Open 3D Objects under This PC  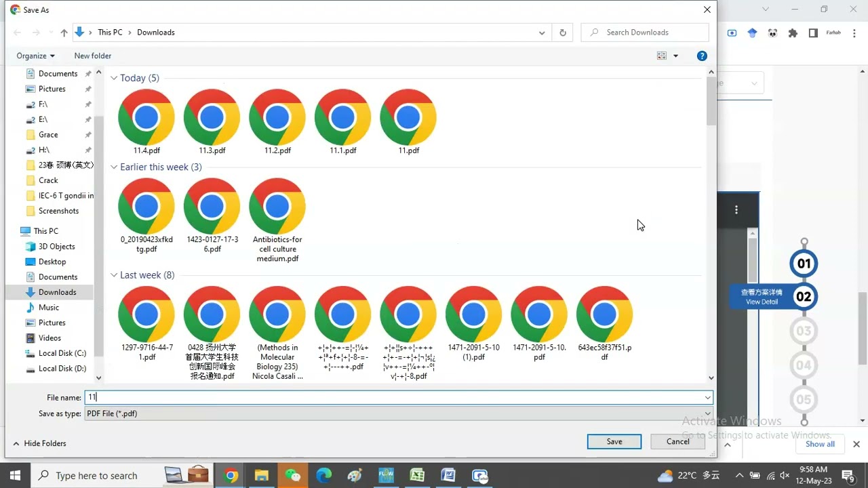pyautogui.click(x=56, y=247)
